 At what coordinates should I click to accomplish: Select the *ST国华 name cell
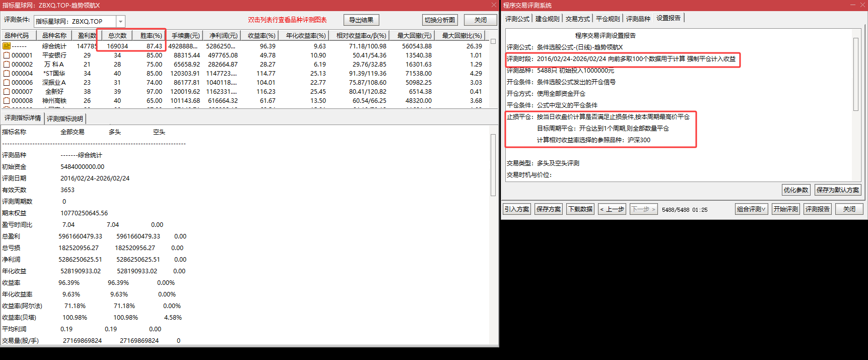point(54,74)
